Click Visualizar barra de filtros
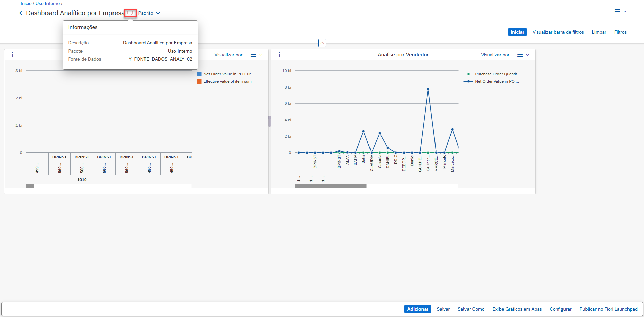The width and height of the screenshot is (644, 317). coord(558,32)
